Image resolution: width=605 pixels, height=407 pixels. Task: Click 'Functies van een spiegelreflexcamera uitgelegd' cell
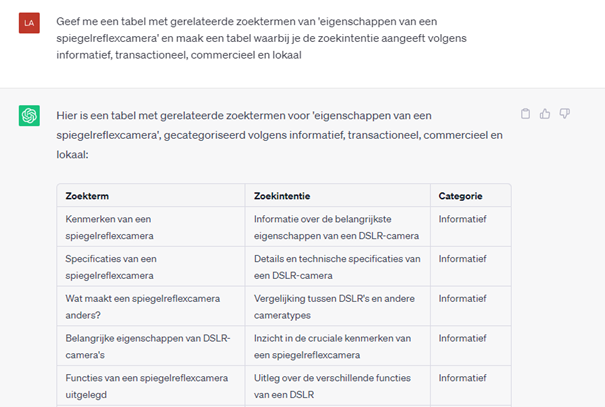tap(147, 385)
